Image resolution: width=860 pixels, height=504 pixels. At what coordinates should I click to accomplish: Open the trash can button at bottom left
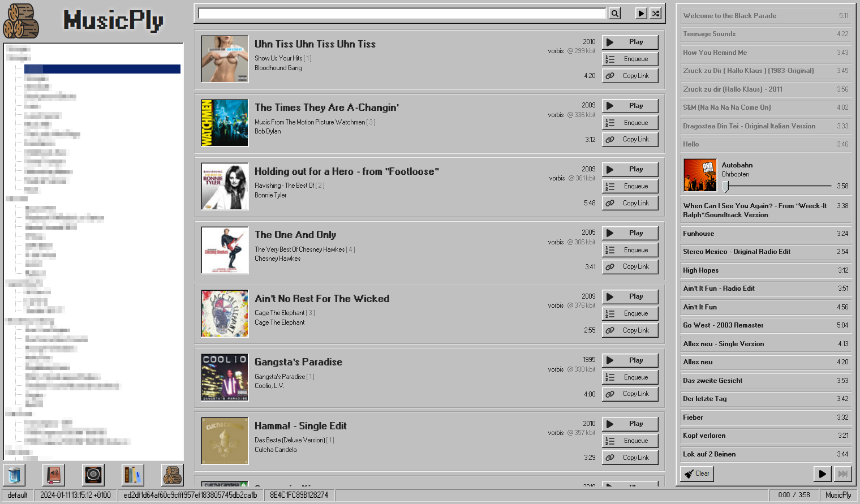click(15, 475)
